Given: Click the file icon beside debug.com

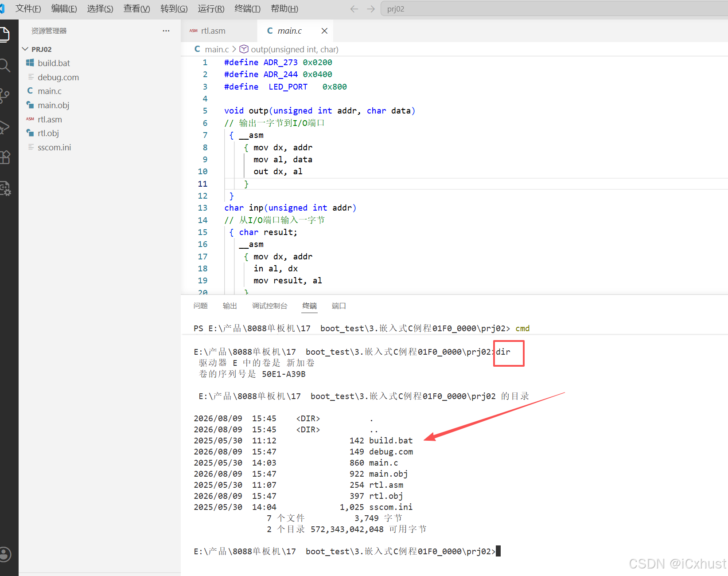Looking at the screenshot, I should [x=31, y=77].
